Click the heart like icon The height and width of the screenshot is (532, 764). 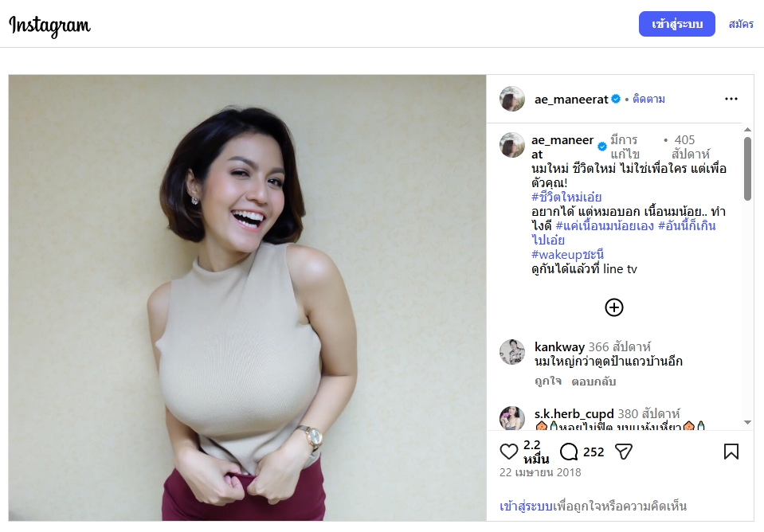509,452
